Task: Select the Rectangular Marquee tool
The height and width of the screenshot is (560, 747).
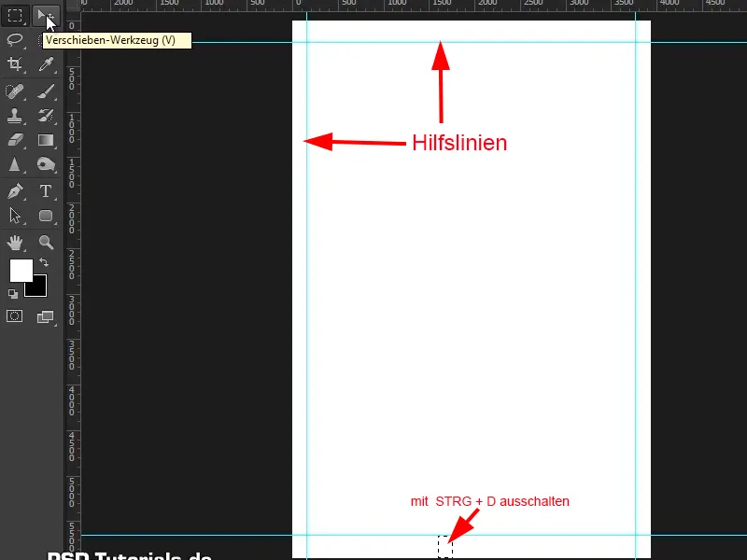Action: click(15, 16)
